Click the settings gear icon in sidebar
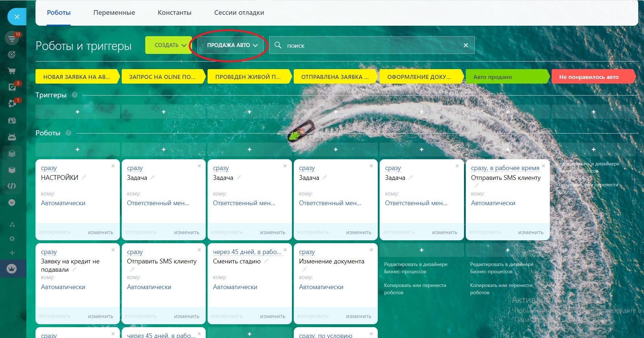644x338 pixels. tap(12, 239)
